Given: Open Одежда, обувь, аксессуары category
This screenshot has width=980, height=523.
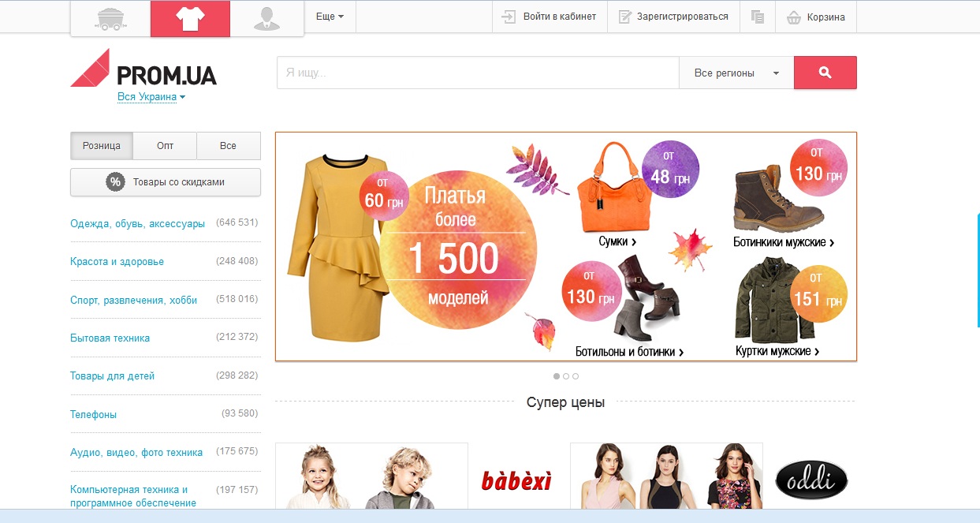Looking at the screenshot, I should (137, 223).
